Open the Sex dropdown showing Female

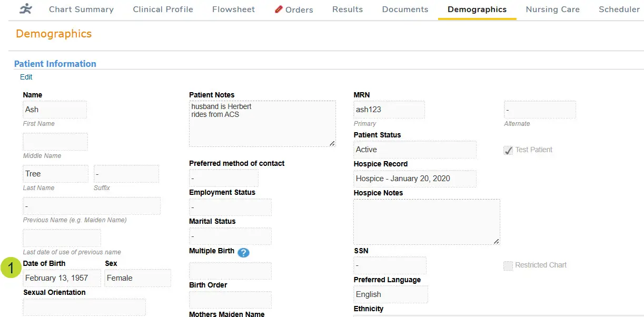pyautogui.click(x=137, y=278)
